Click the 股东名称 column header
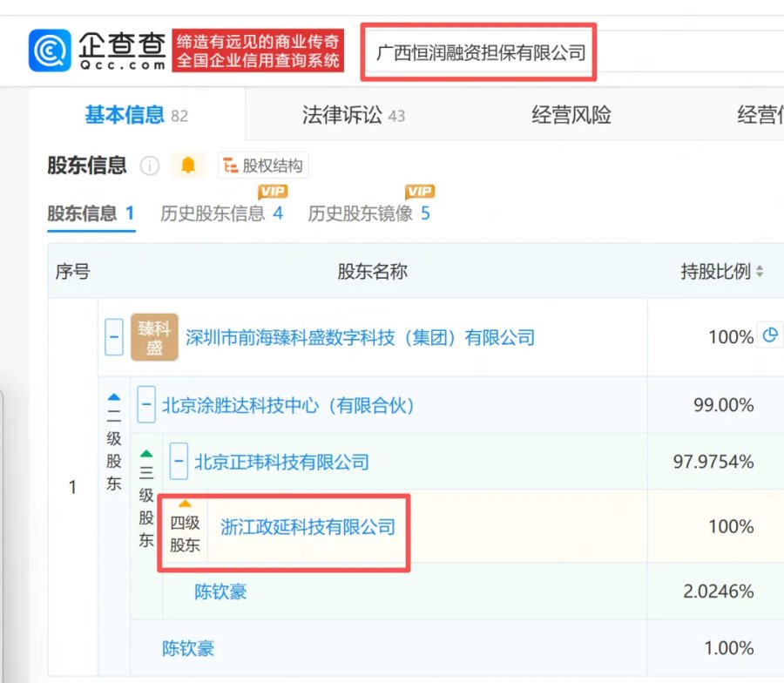784x683 pixels. 372,272
